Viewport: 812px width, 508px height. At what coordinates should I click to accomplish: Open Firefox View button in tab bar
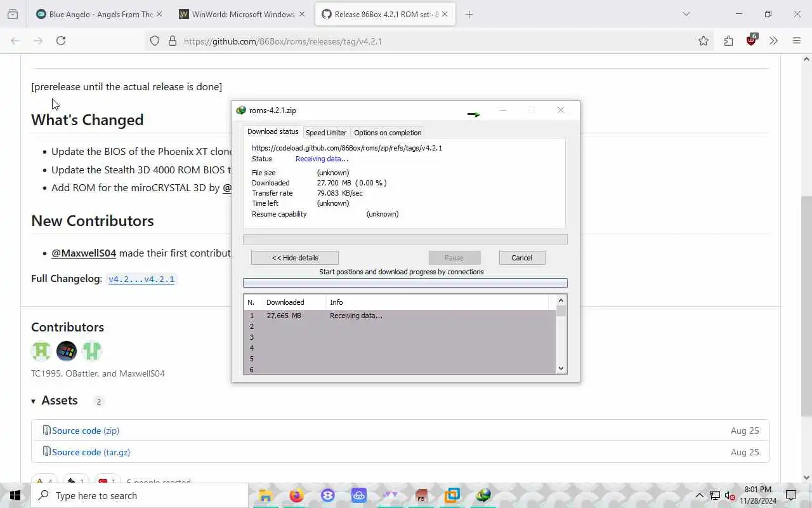[13, 14]
